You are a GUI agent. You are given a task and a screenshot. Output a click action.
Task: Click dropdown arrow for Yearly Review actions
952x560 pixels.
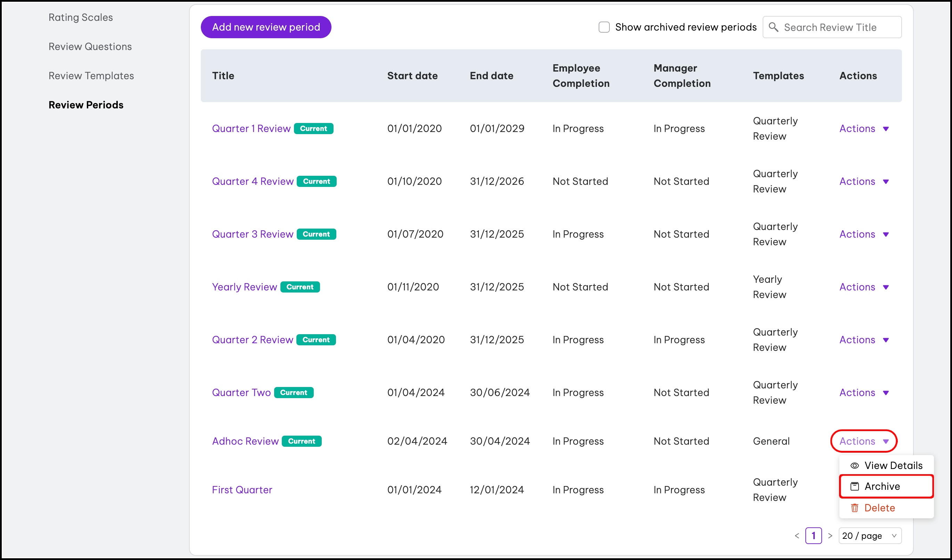(x=886, y=287)
